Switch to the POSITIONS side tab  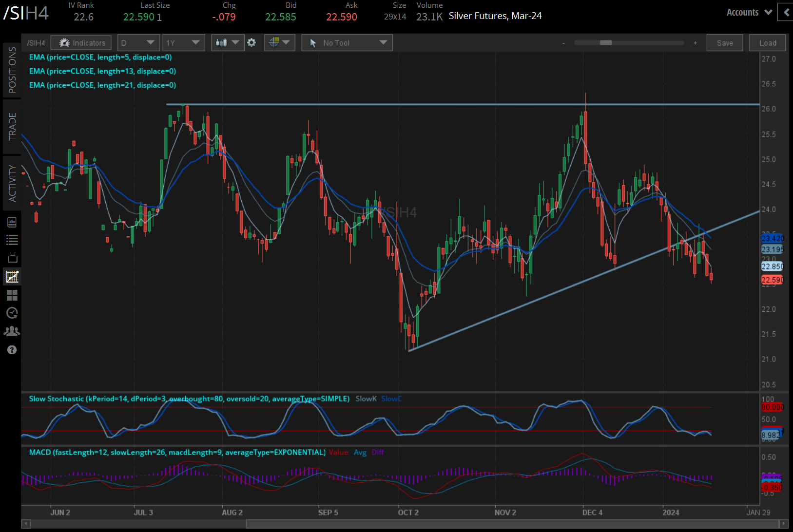[x=12, y=70]
